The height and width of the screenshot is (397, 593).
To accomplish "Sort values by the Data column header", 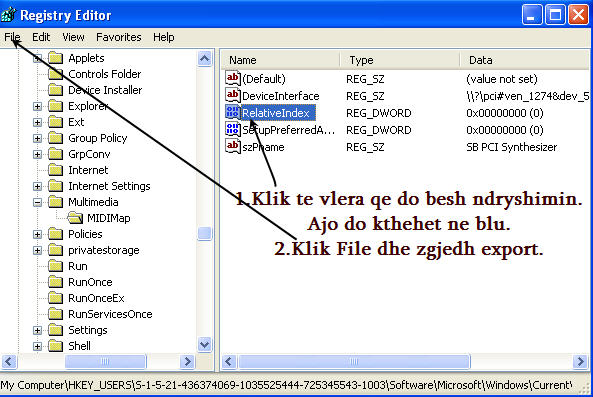I will [x=525, y=60].
